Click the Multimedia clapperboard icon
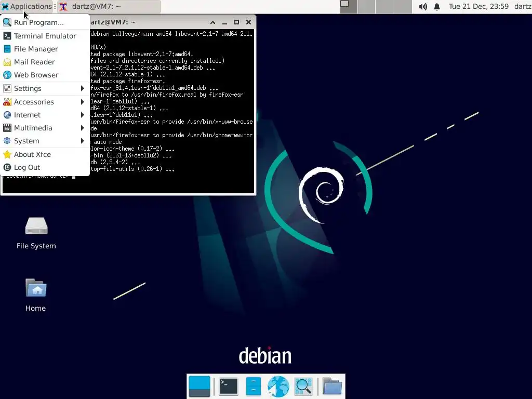The height and width of the screenshot is (399, 532). pos(7,128)
